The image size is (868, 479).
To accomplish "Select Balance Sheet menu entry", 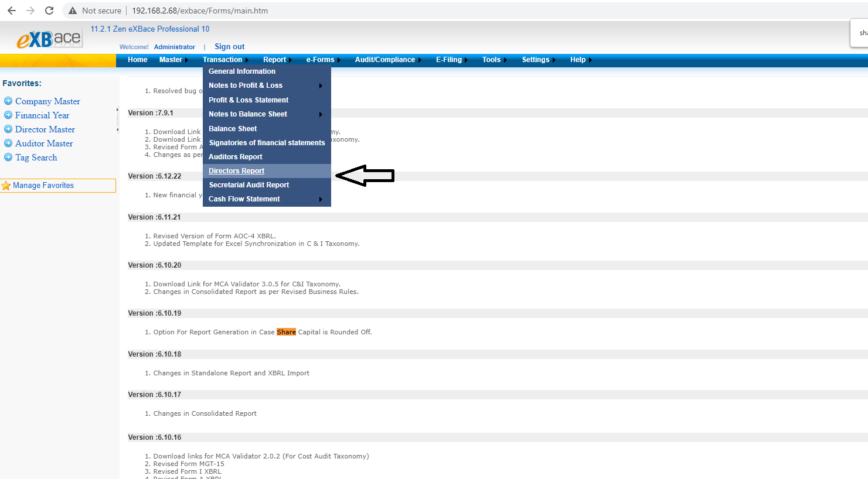I will coord(267,129).
